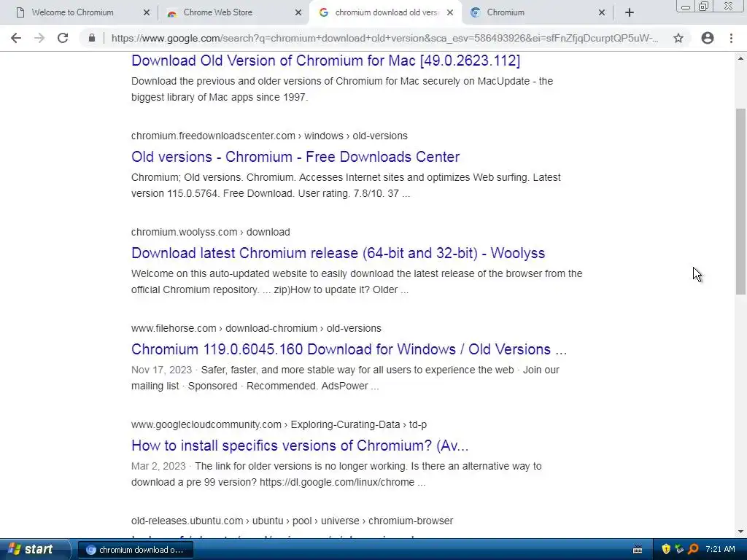This screenshot has height=560, width=747.
Task: Click the scrollbar up arrow
Action: [740, 58]
